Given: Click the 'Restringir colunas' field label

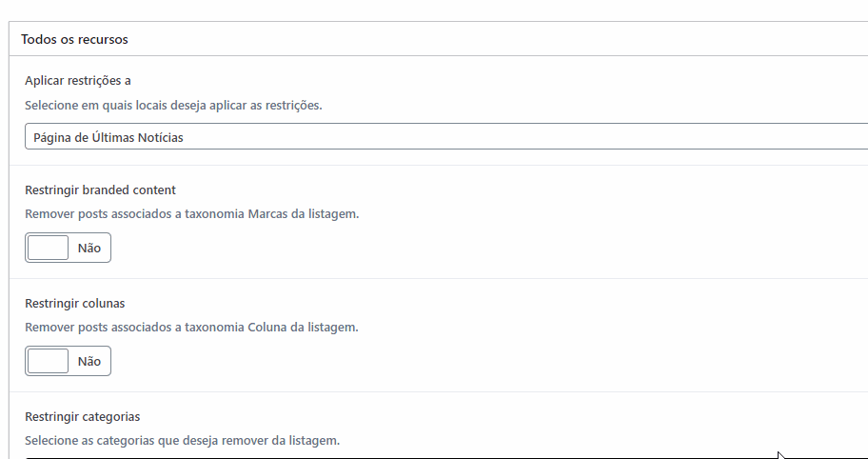Looking at the screenshot, I should pyautogui.click(x=75, y=304).
